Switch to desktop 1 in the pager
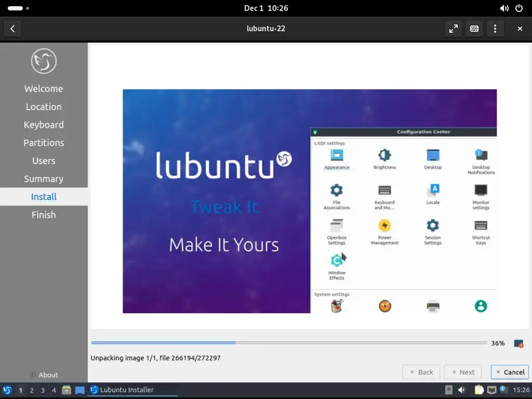 point(20,391)
